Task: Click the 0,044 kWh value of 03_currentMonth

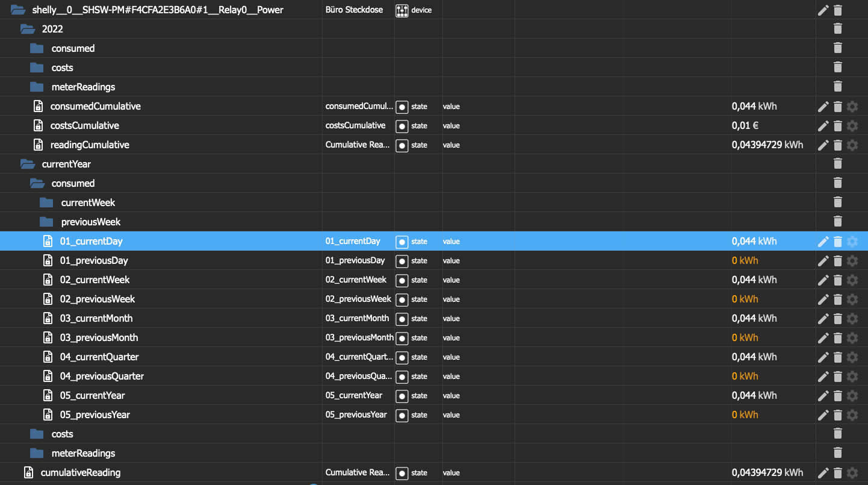Action: pos(754,318)
